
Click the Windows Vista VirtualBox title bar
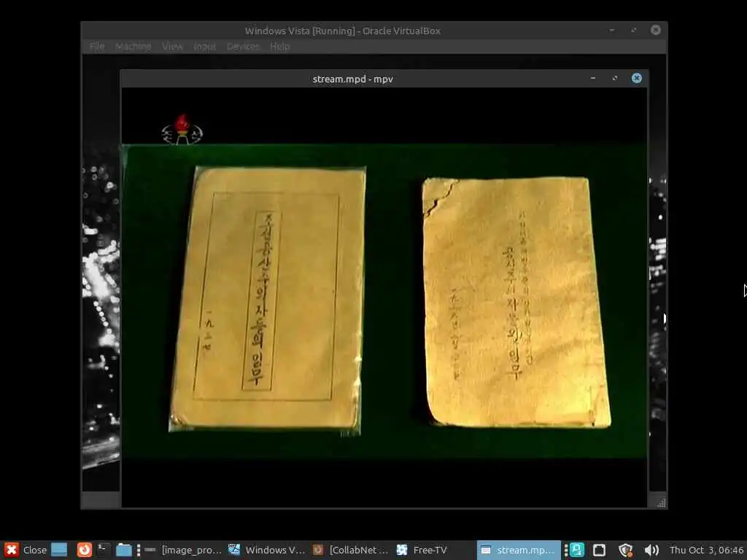coord(343,31)
